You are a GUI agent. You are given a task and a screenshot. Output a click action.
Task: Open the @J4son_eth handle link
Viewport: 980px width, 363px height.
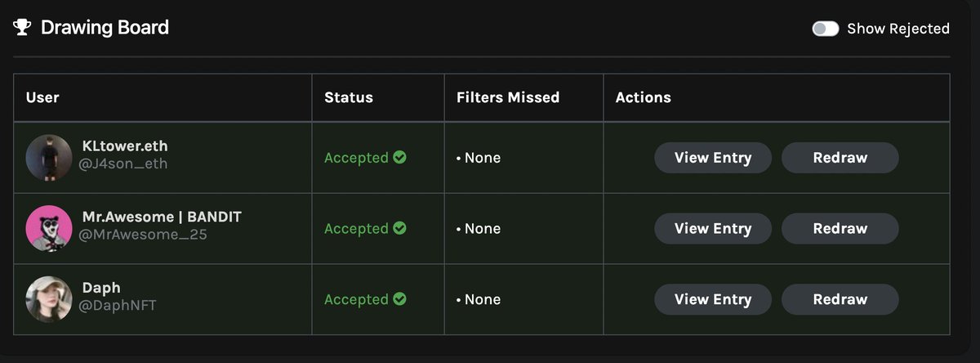pyautogui.click(x=122, y=164)
